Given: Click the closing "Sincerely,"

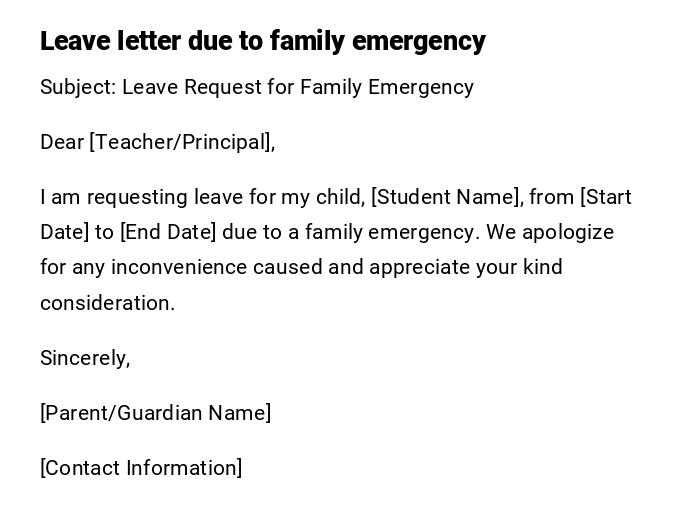Looking at the screenshot, I should click(x=85, y=358).
